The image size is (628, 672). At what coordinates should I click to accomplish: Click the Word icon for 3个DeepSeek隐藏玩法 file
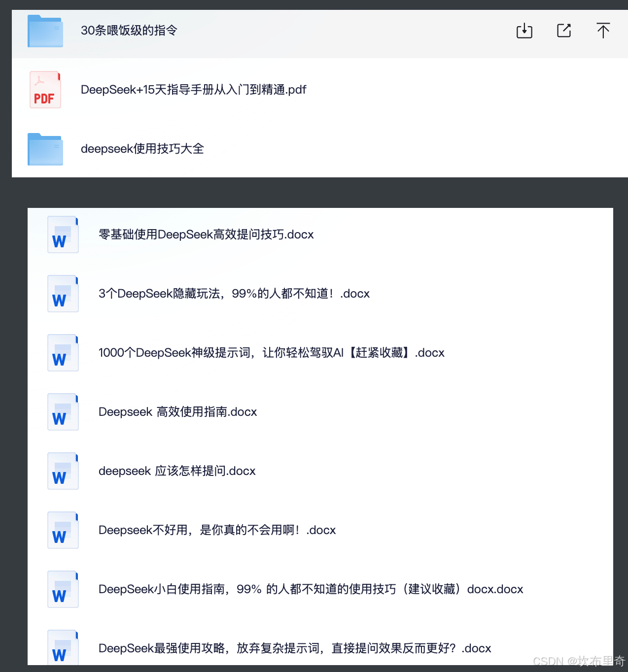pyautogui.click(x=63, y=294)
